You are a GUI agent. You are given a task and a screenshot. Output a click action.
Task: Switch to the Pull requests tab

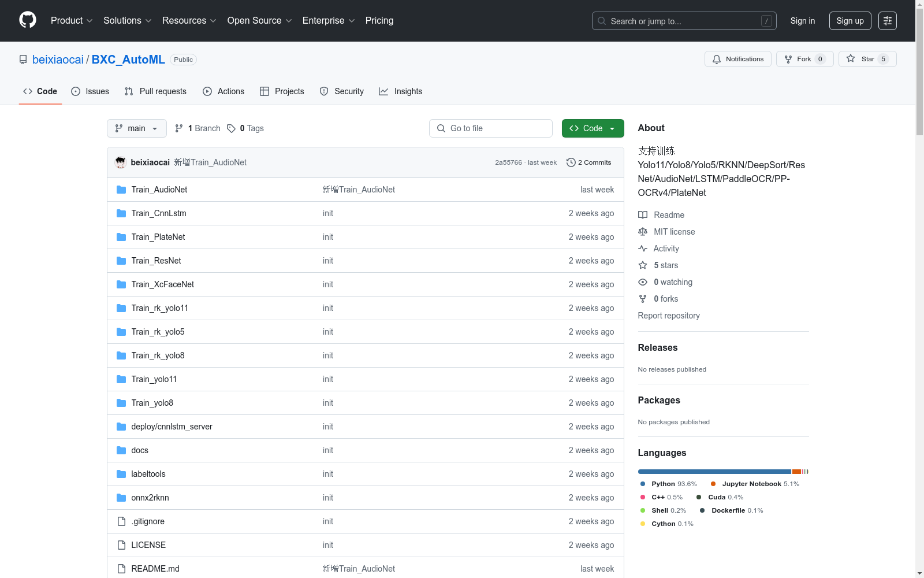[x=155, y=91]
